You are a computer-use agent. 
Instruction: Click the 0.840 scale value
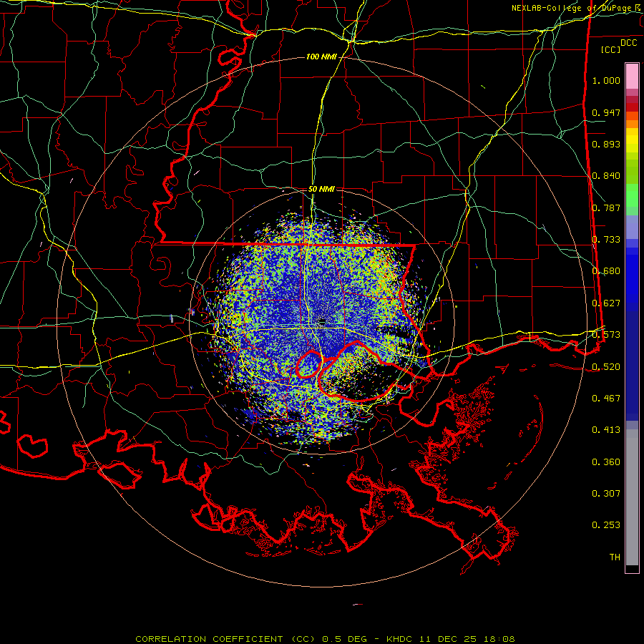(606, 176)
